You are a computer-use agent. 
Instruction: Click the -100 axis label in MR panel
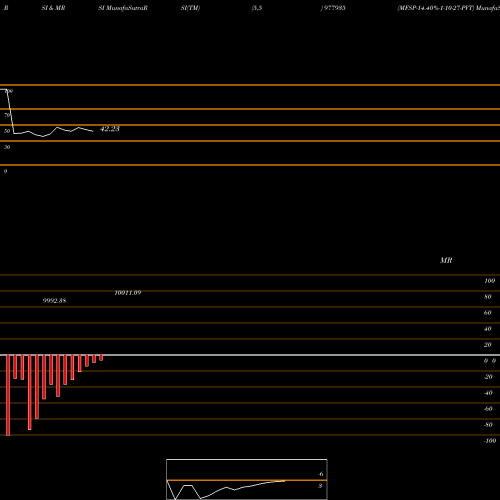click(490, 441)
